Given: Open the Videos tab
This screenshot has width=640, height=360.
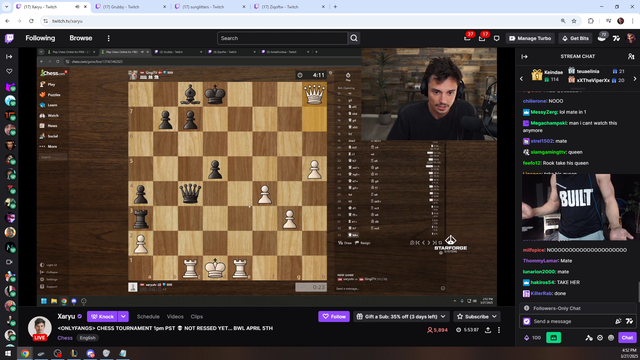Looking at the screenshot, I should click(175, 316).
